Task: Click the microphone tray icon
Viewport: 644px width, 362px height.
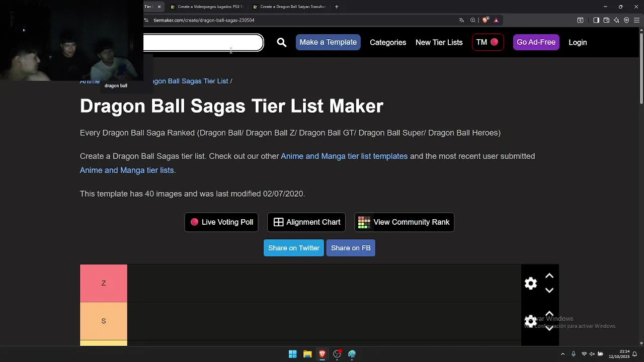Action: click(573, 354)
